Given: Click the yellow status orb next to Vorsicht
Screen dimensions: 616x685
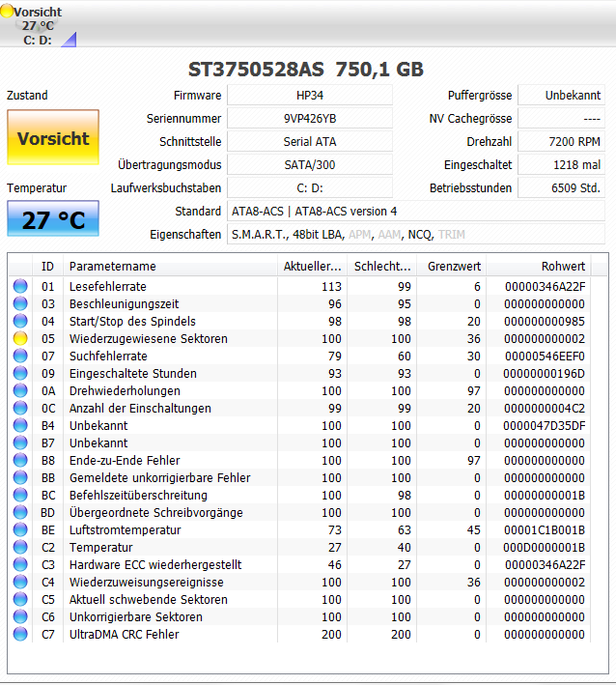Looking at the screenshot, I should tap(7, 12).
